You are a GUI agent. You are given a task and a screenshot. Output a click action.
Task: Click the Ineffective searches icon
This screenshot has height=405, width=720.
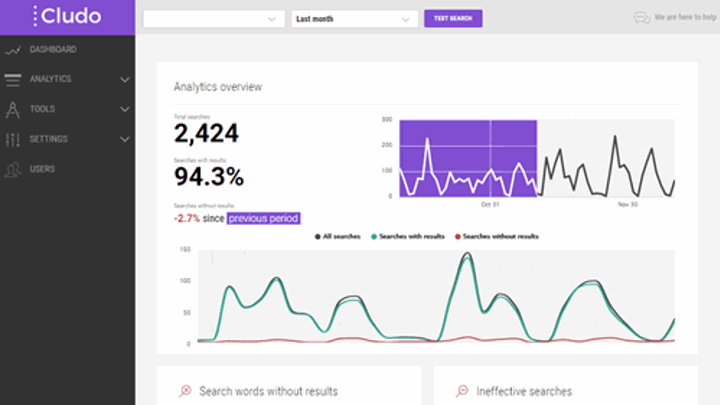(462, 391)
